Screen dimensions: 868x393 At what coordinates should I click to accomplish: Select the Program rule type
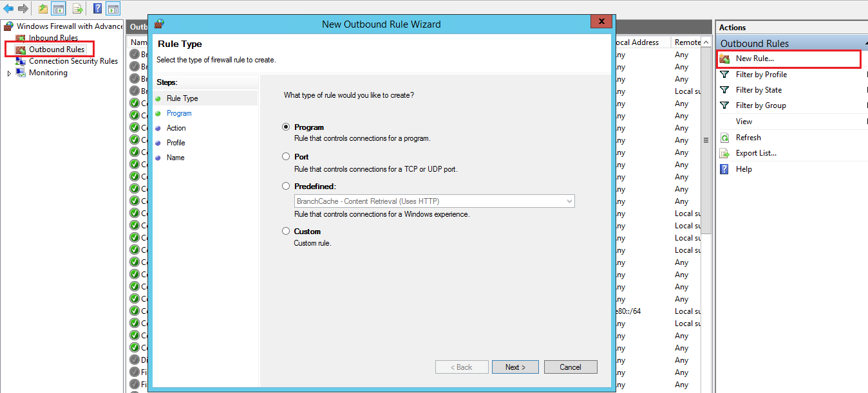click(x=285, y=127)
